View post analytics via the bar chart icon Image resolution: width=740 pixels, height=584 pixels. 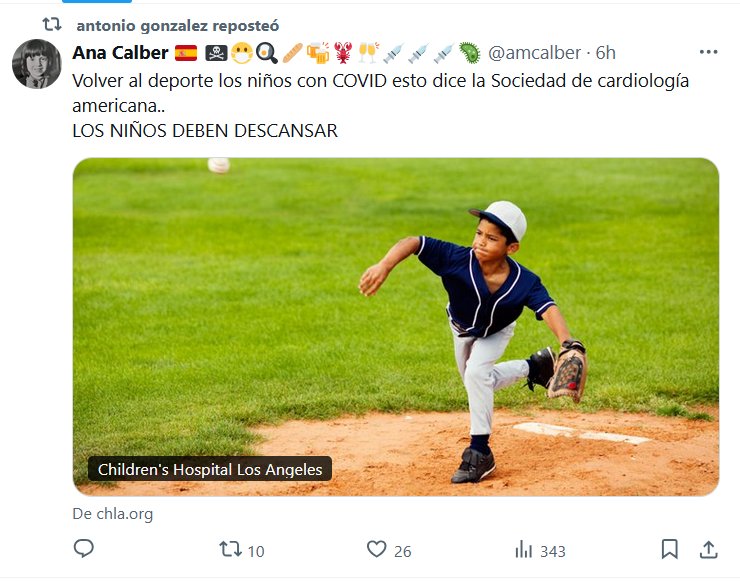pos(523,549)
